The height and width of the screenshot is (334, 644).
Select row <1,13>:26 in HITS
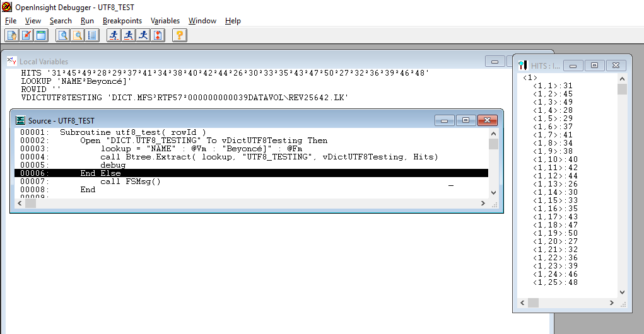[x=555, y=184]
